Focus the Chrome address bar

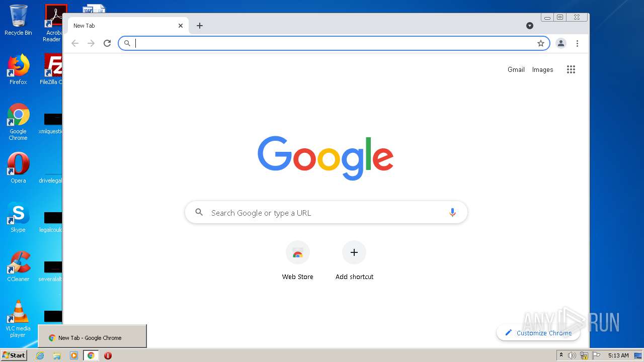334,43
